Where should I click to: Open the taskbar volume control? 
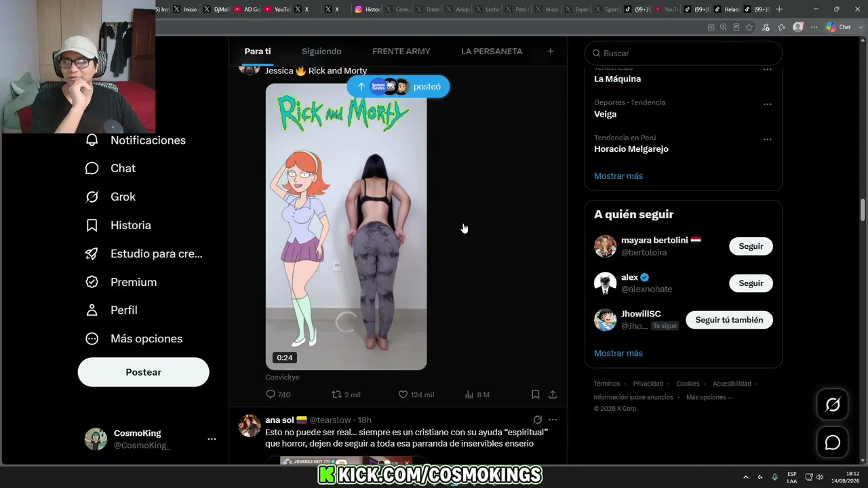coord(819,477)
